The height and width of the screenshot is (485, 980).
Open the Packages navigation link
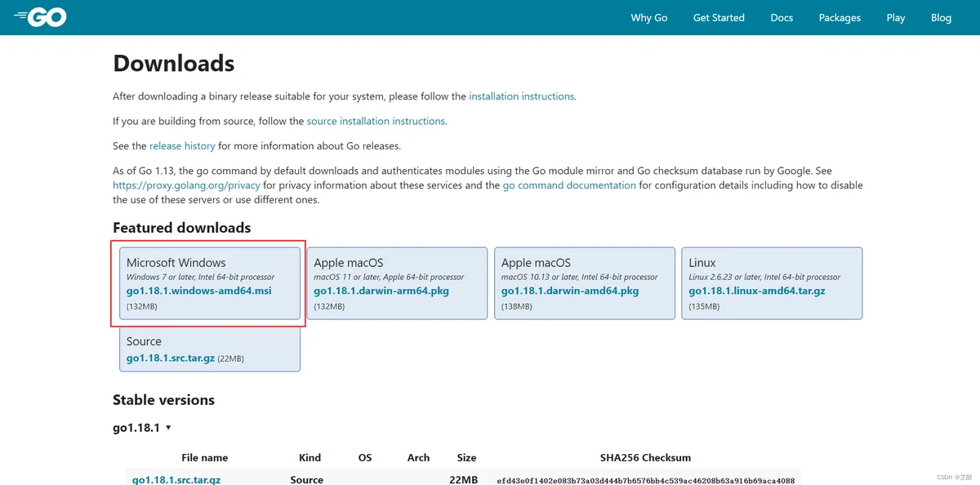pos(840,17)
